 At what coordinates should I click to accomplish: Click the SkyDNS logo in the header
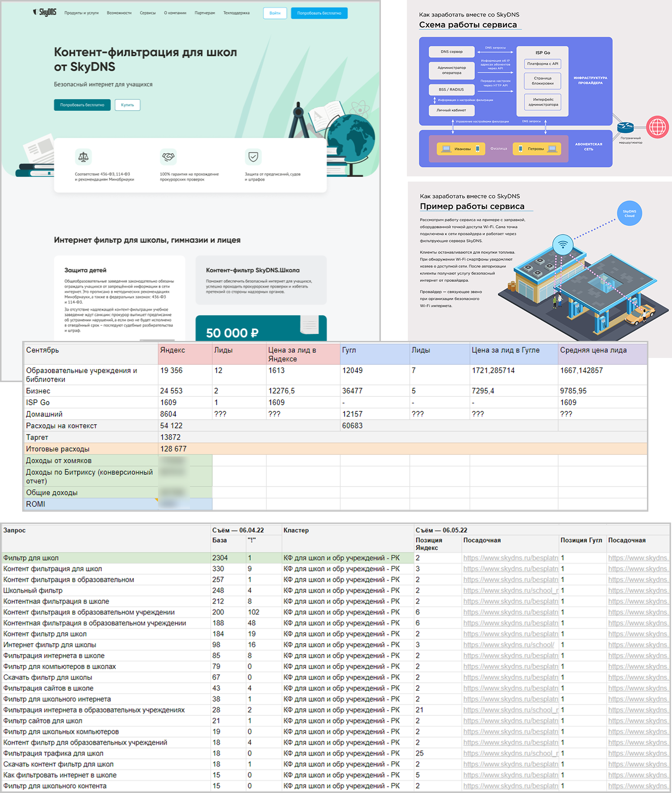44,12
